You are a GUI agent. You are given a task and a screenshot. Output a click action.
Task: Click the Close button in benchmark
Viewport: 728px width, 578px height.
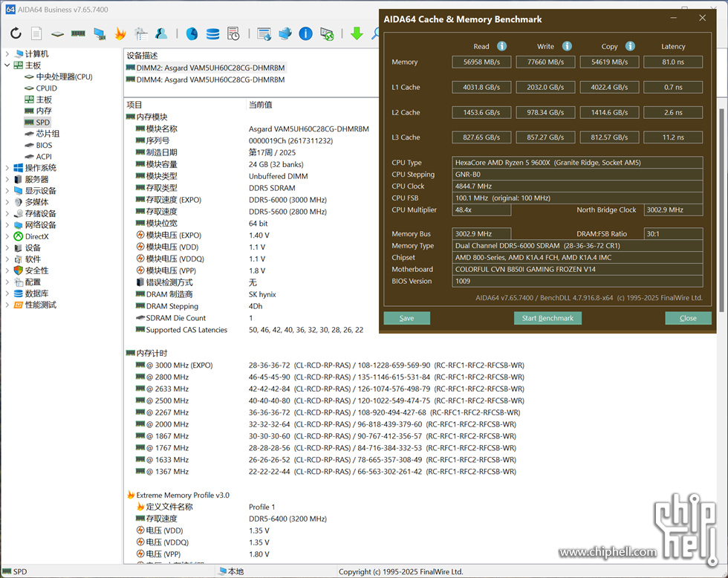point(688,318)
